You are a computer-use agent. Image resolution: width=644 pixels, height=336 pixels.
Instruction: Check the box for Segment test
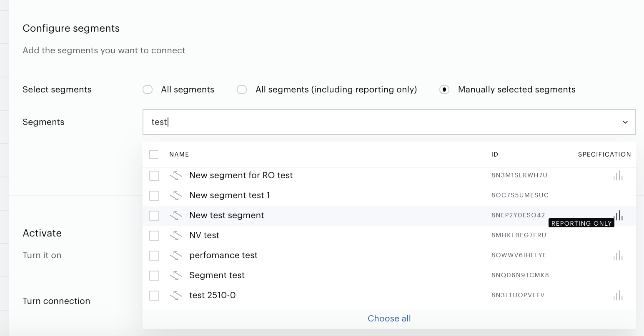[x=154, y=276]
